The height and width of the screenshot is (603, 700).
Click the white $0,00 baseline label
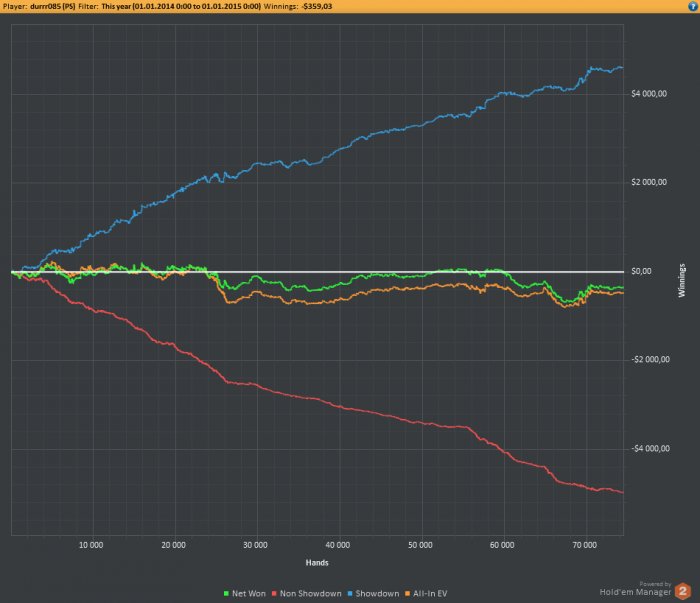[x=641, y=271]
